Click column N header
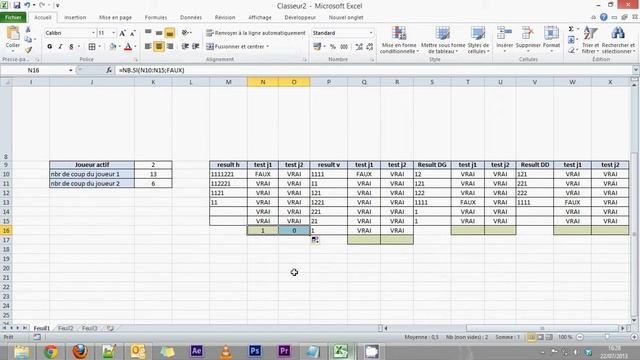This screenshot has height=360, width=640. pos(263,82)
